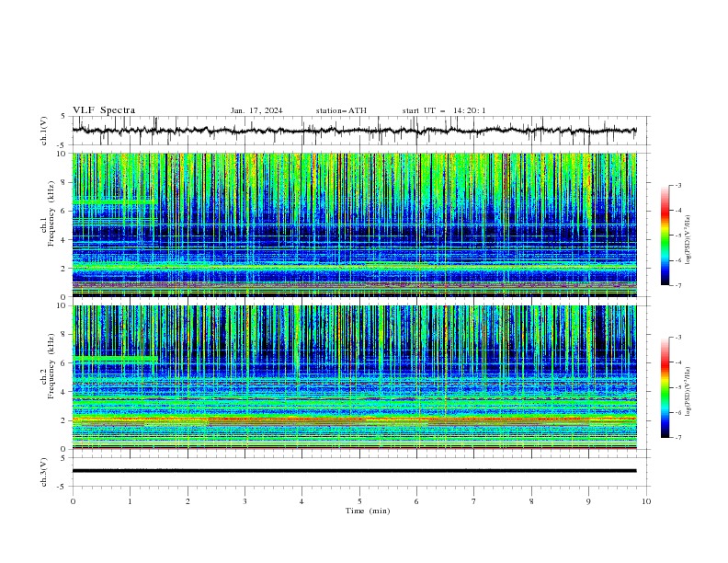This screenshot has width=728, height=563.
Task: Click inside the ch.2 spectrogram panel
Action: [355, 377]
